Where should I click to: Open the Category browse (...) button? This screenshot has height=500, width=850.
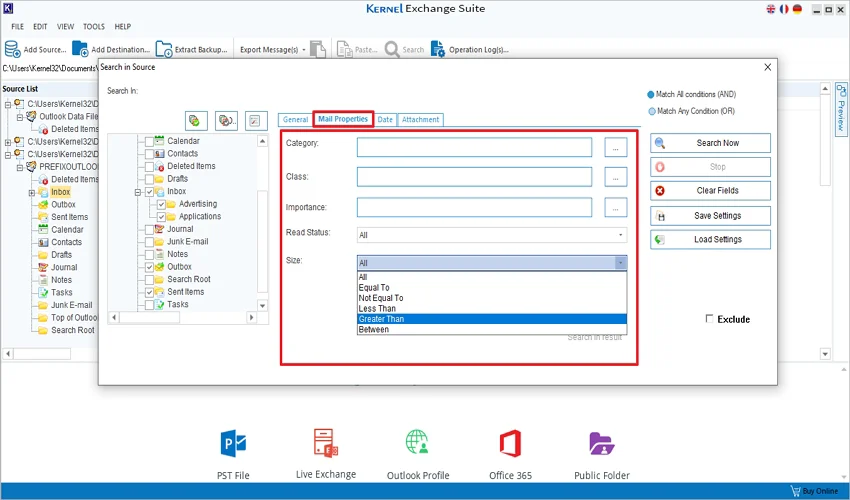click(616, 147)
